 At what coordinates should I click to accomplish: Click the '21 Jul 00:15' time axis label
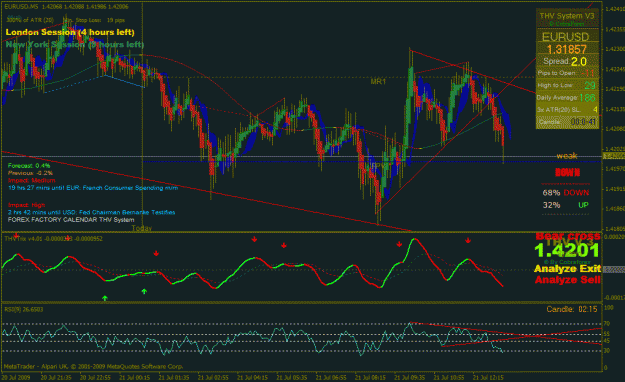pyautogui.click(x=135, y=377)
